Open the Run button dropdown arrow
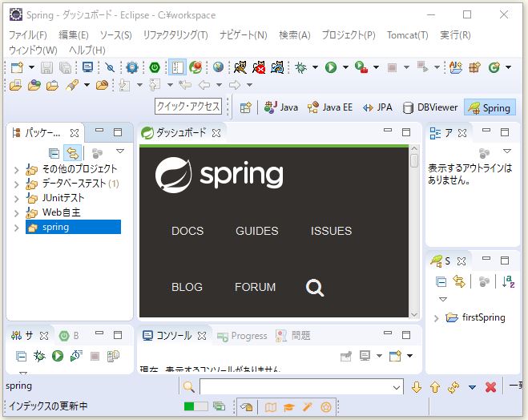The height and width of the screenshot is (420, 528). click(x=345, y=67)
